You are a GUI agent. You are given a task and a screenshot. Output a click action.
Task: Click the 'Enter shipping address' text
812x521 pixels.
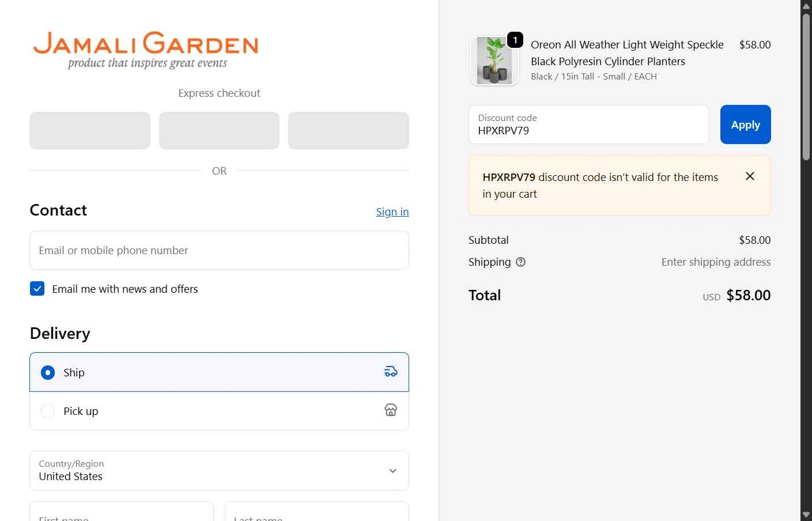(716, 262)
